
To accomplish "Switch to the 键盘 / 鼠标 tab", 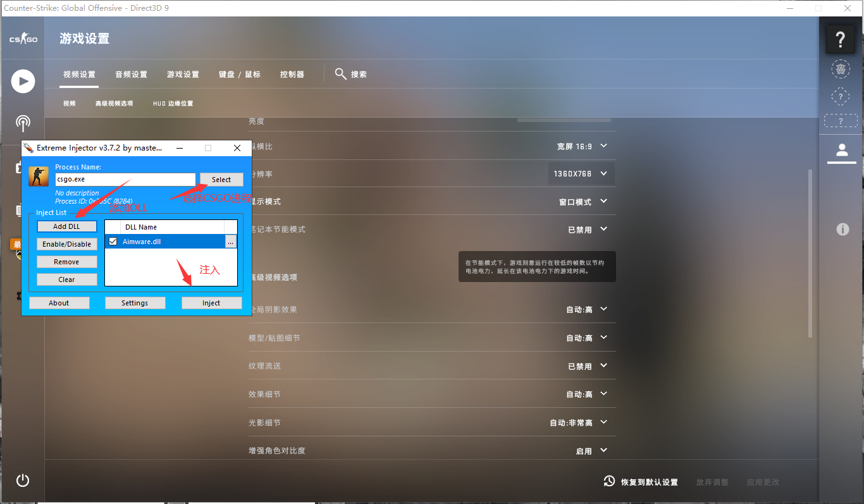I will coord(240,74).
